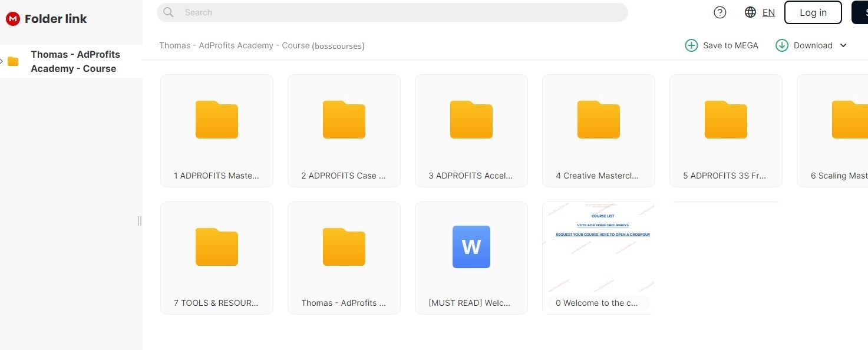Click the Save to MEGA plus icon
Viewport: 868px width, 350px height.
click(x=691, y=45)
